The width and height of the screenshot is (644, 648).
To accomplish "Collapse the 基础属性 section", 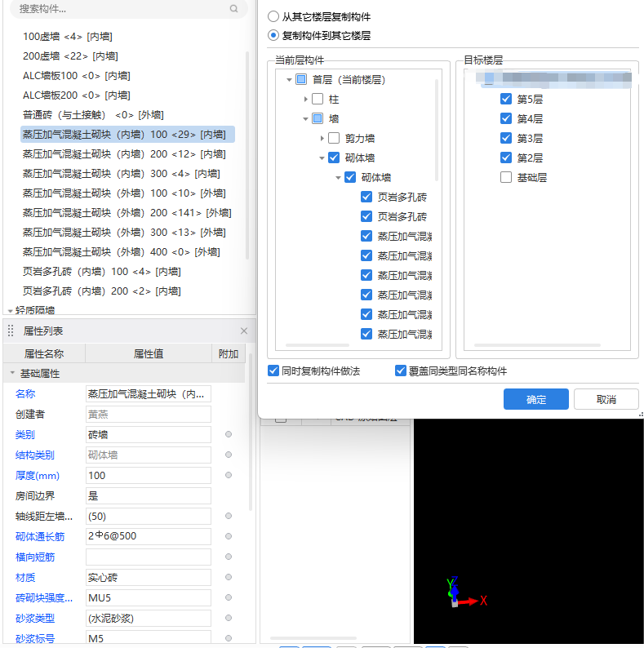I will coord(12,373).
